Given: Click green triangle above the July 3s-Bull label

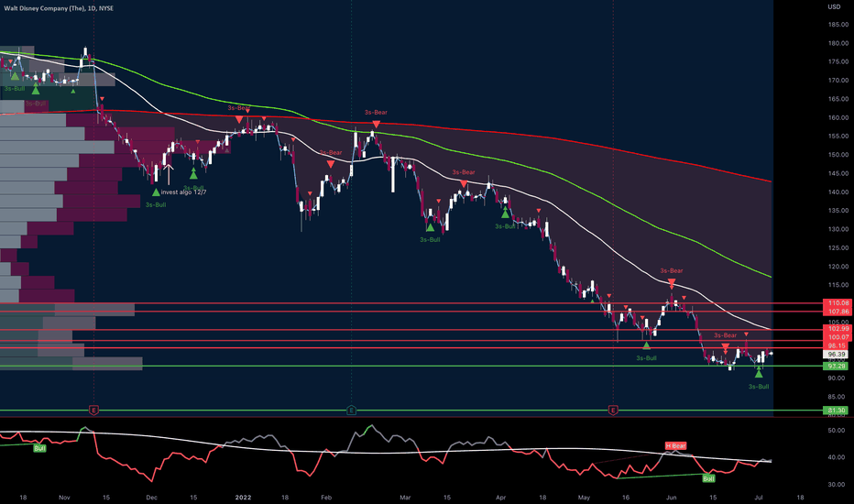Looking at the screenshot, I should click(x=759, y=373).
